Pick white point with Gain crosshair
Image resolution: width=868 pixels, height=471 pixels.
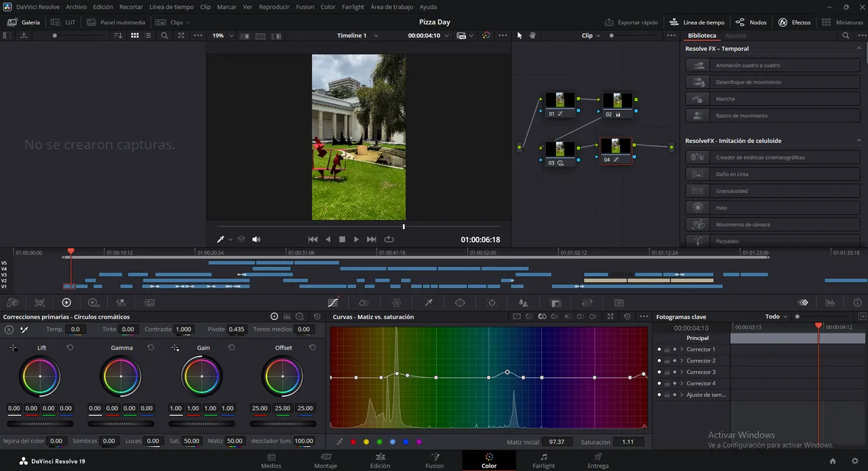click(x=175, y=348)
